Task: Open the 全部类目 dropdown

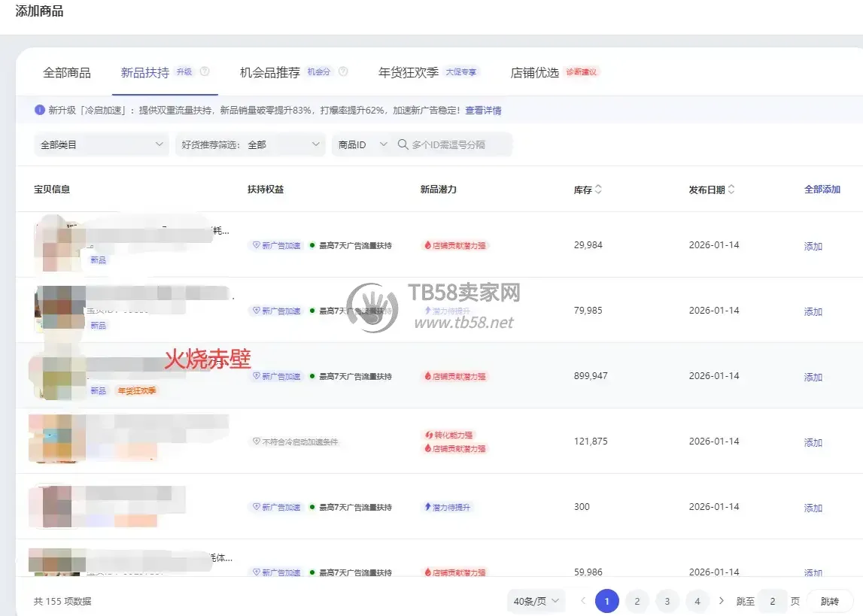Action: 102,144
